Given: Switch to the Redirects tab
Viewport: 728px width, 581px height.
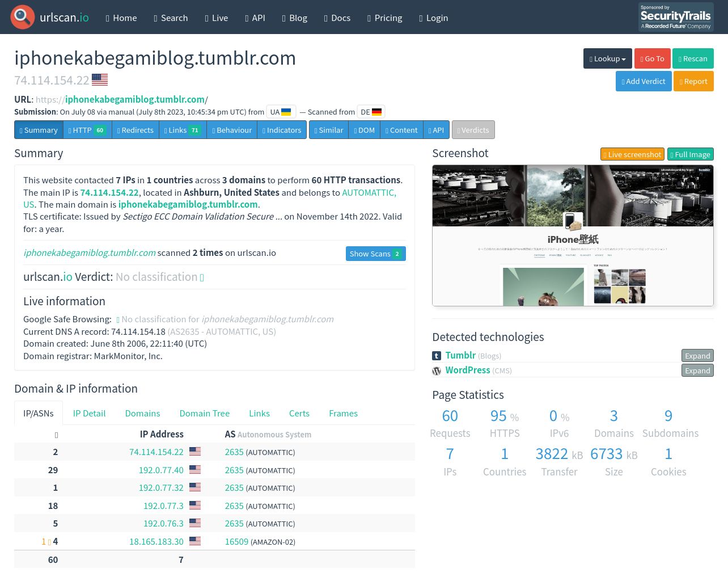Looking at the screenshot, I should tap(135, 130).
